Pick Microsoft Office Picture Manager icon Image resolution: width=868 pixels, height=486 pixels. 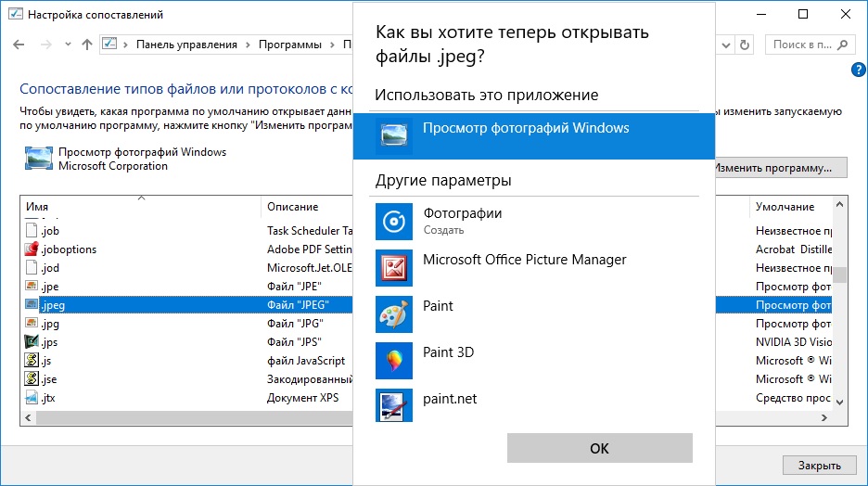click(x=393, y=268)
